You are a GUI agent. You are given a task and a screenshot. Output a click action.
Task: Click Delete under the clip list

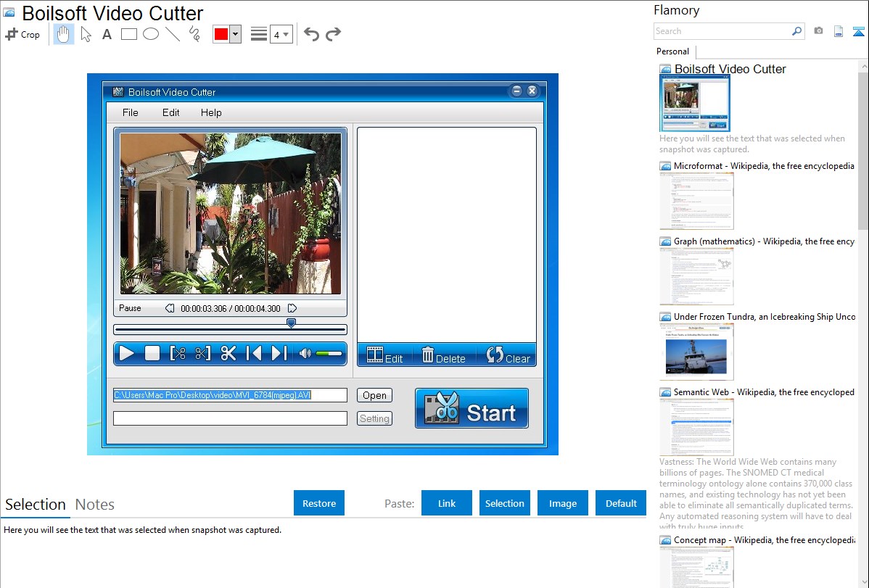443,355
